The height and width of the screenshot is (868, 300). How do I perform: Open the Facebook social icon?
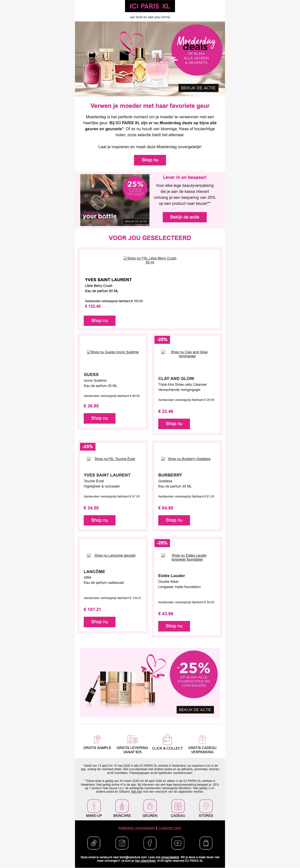click(150, 843)
